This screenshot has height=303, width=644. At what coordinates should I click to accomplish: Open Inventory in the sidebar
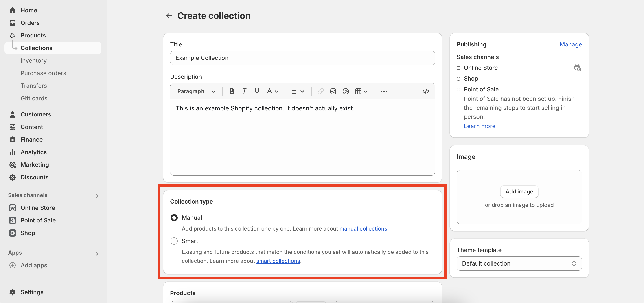click(33, 61)
